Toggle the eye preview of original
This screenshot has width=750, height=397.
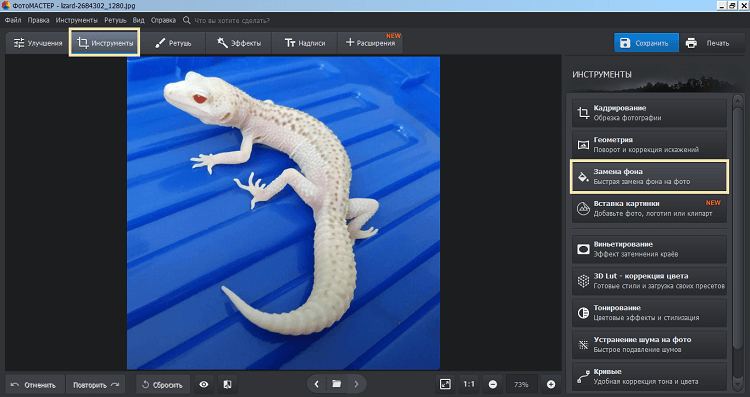[204, 385]
